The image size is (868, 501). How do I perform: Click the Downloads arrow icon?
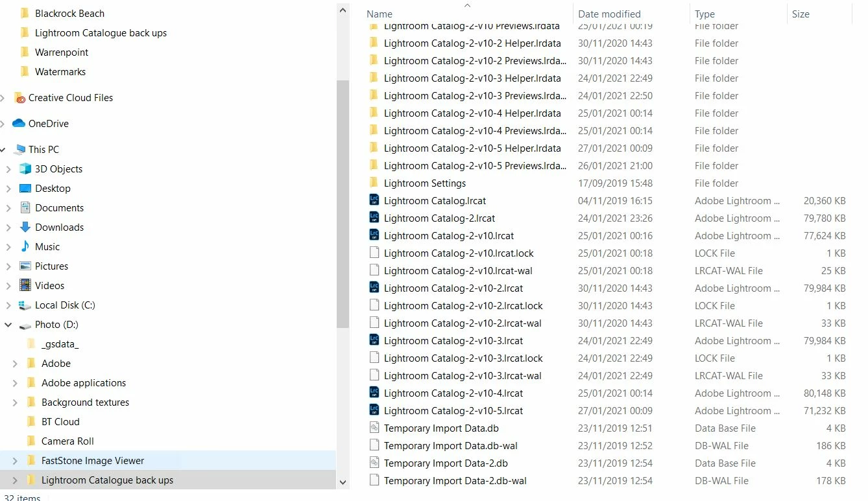[25, 227]
